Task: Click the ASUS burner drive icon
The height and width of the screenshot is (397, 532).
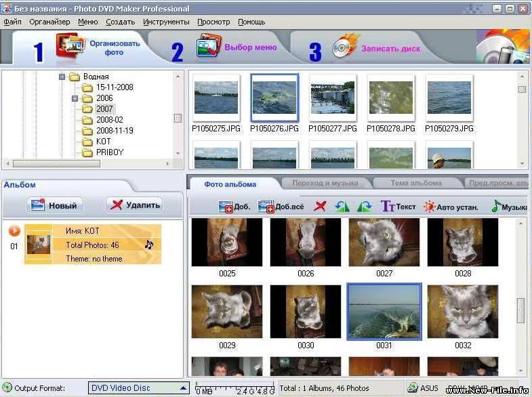Action: 413,388
